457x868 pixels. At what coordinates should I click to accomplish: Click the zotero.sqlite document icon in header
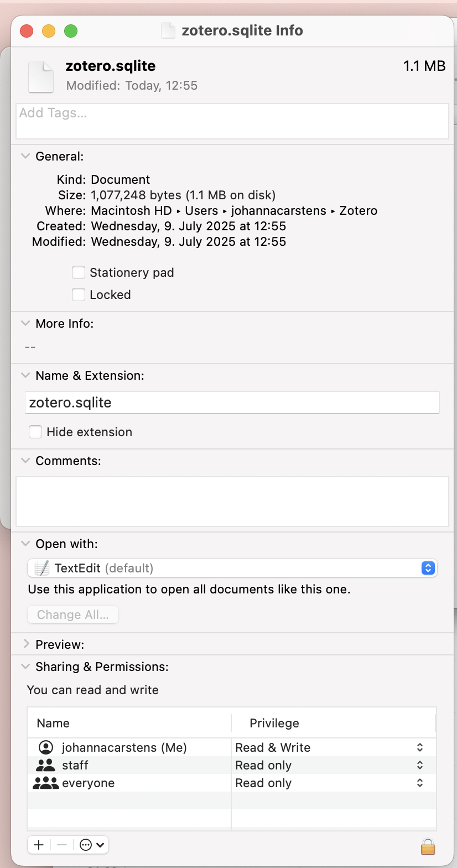(41, 76)
